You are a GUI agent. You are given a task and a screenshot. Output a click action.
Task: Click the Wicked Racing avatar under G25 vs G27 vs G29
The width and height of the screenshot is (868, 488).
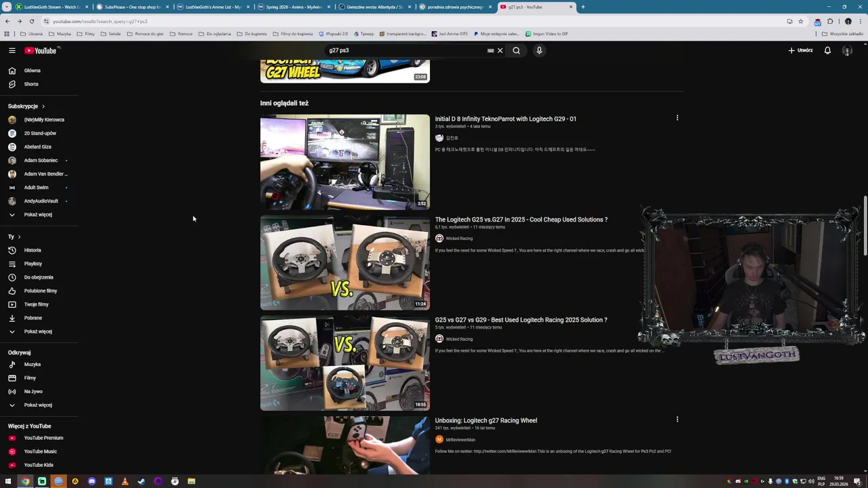(439, 339)
